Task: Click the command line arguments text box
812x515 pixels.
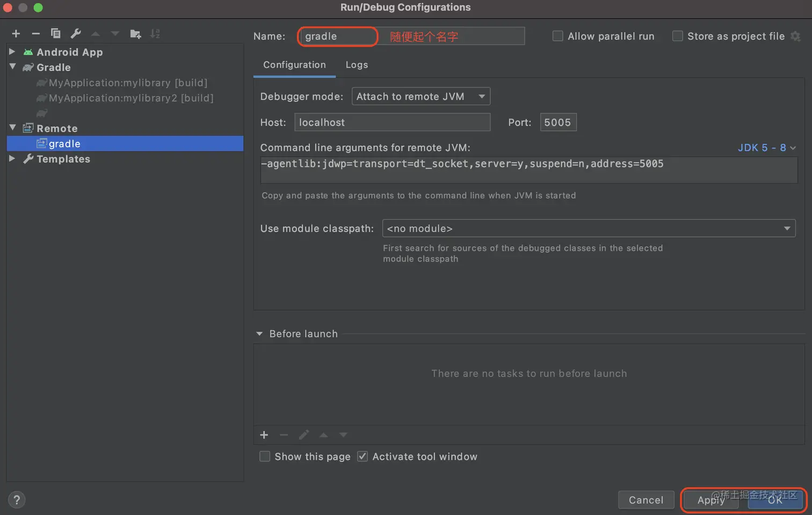Action: (528, 170)
